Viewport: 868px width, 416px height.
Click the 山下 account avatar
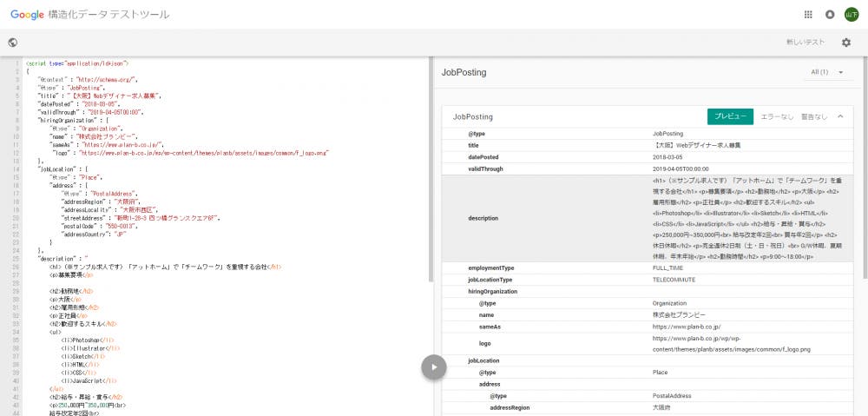852,14
